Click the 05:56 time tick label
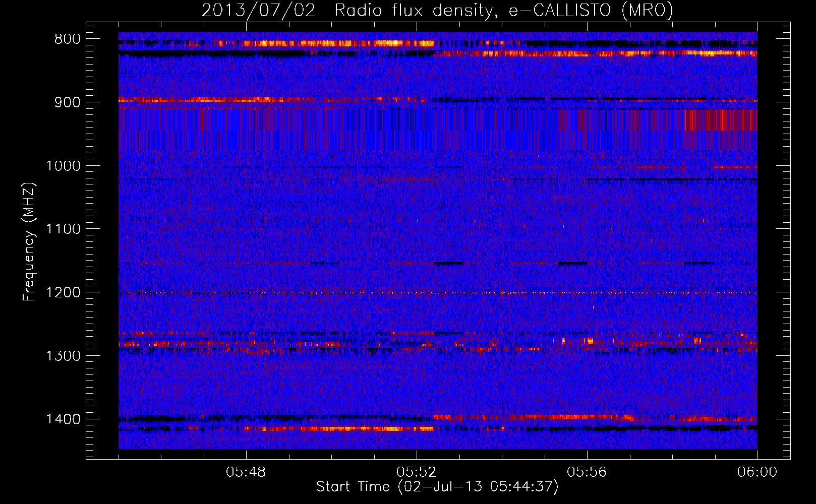Viewport: 816px width, 504px height. point(587,472)
